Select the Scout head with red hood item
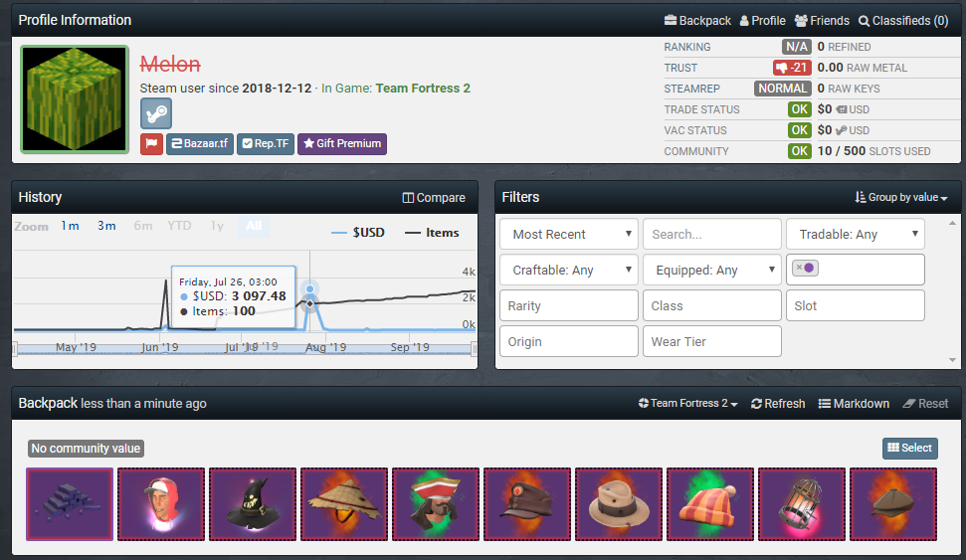 [161, 504]
